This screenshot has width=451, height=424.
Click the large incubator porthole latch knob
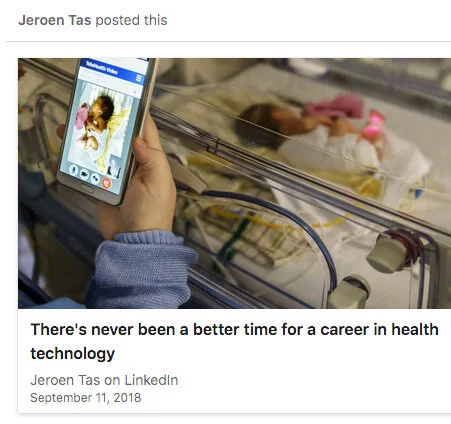click(389, 253)
